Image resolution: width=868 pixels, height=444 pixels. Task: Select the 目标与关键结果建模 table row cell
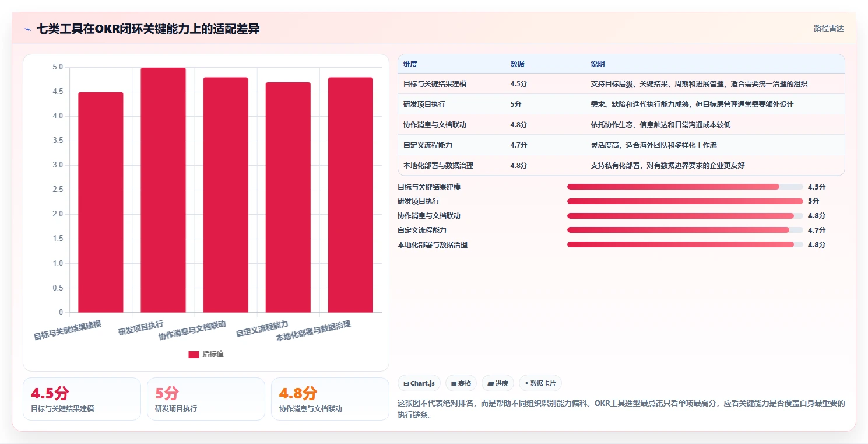(435, 84)
